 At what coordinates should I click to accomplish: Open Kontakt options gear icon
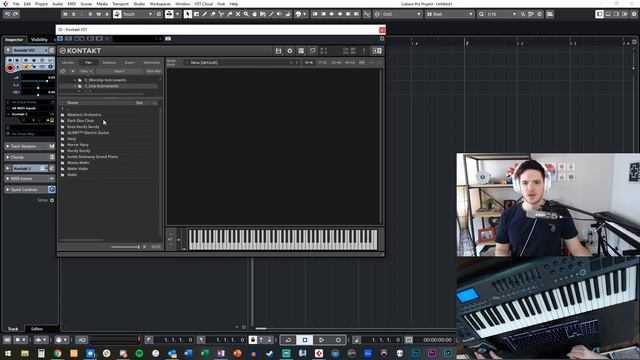290,51
